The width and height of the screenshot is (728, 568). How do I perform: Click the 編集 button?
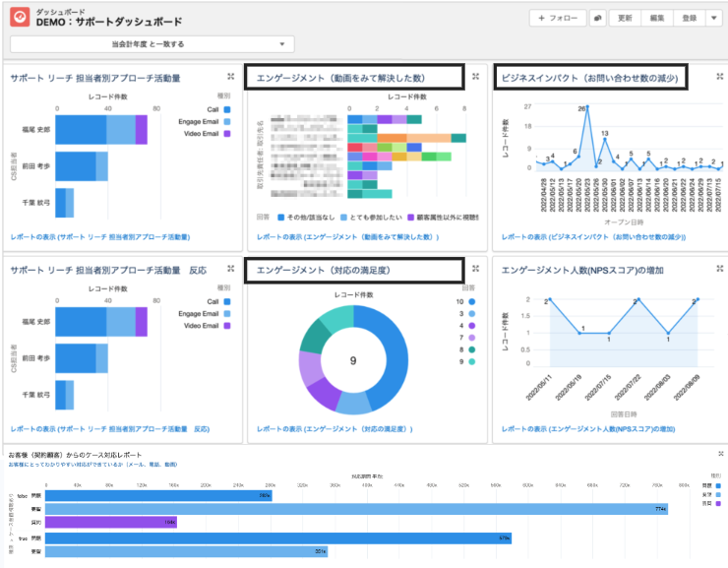[657, 18]
